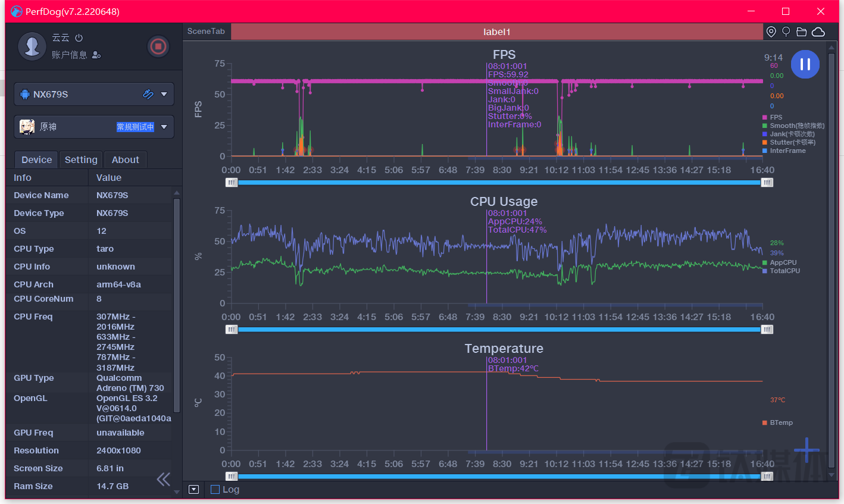The width and height of the screenshot is (844, 504).
Task: Click the cloud upload icon
Action: pyautogui.click(x=818, y=32)
